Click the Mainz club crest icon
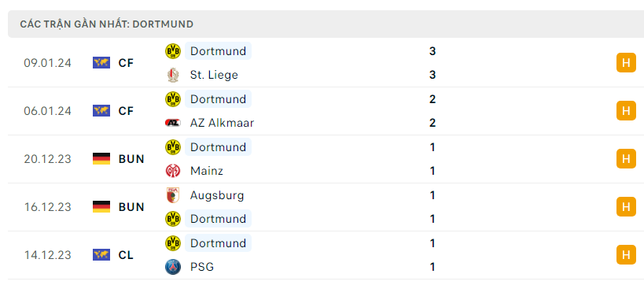 click(173, 171)
